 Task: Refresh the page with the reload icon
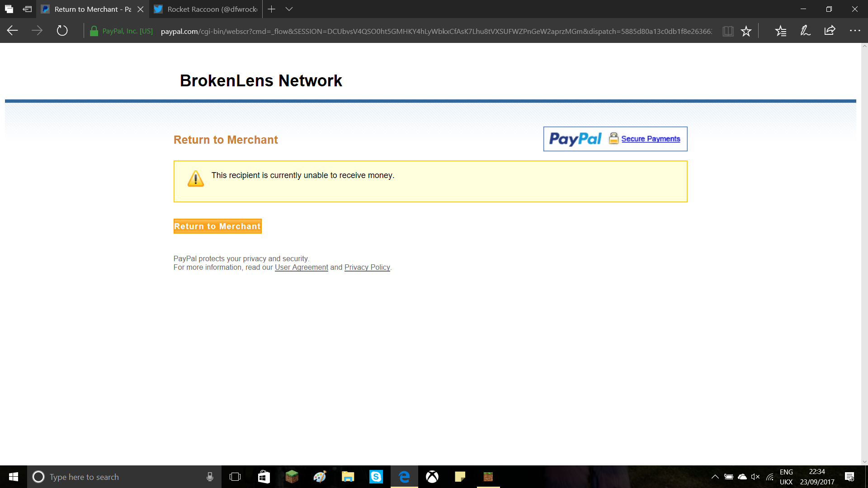point(62,31)
